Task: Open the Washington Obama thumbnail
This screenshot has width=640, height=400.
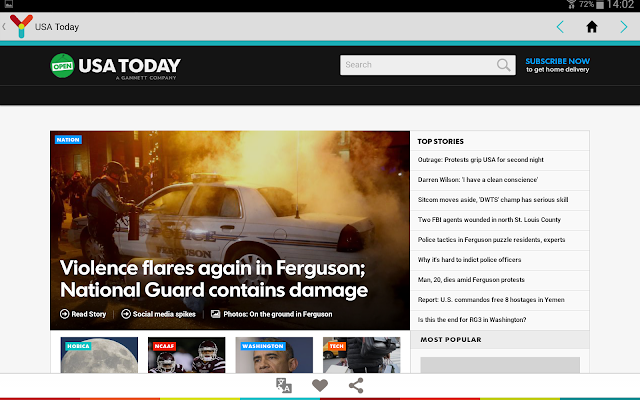Action: [x=274, y=355]
